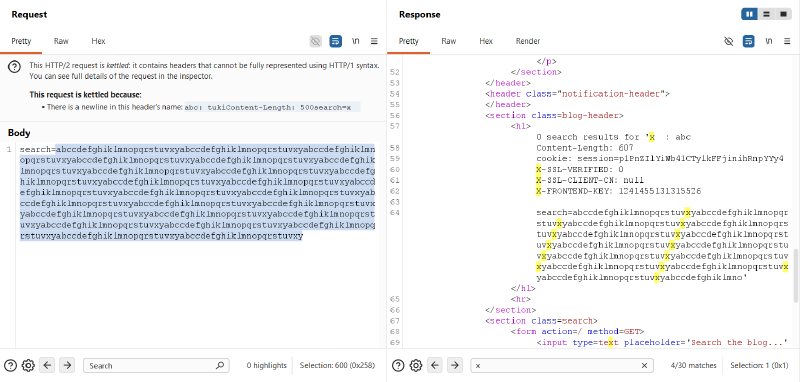Click 'Selection: 600 (0x258)' status text

coord(337,365)
